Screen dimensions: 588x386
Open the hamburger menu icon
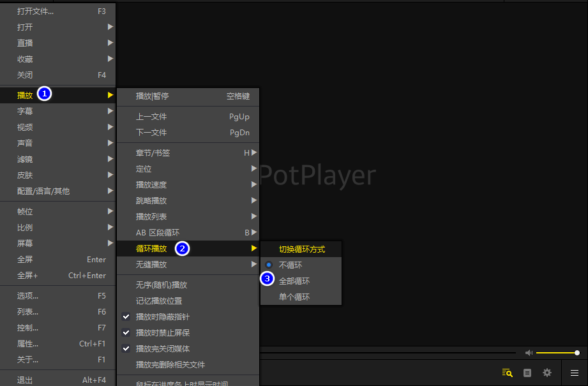[575, 373]
